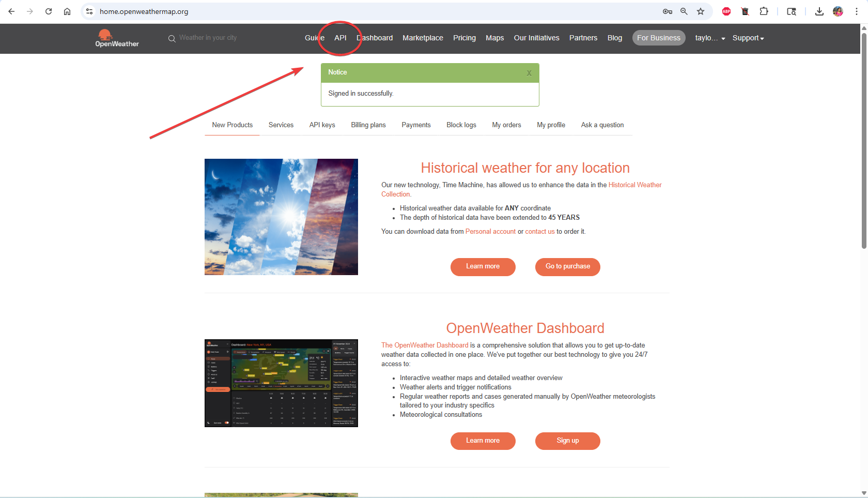
Task: Click Learn more under OpenWeather Dashboard
Action: pos(483,441)
